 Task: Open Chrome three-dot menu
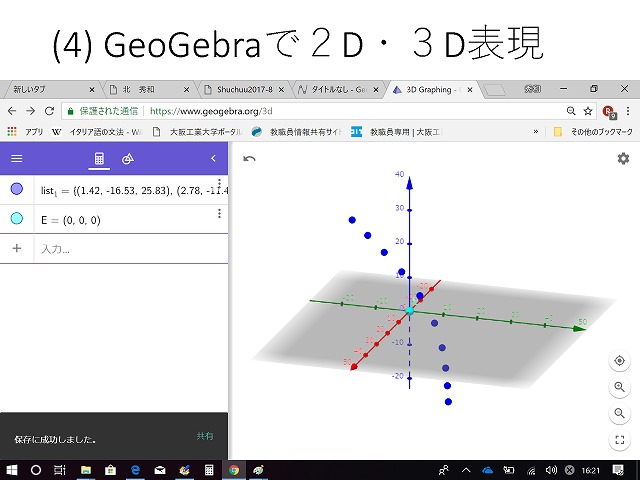pos(628,111)
